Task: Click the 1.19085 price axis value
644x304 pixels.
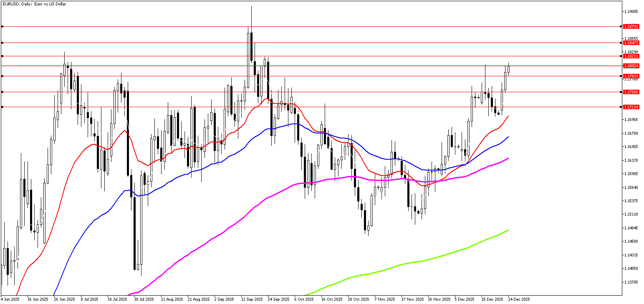Action: click(x=631, y=11)
